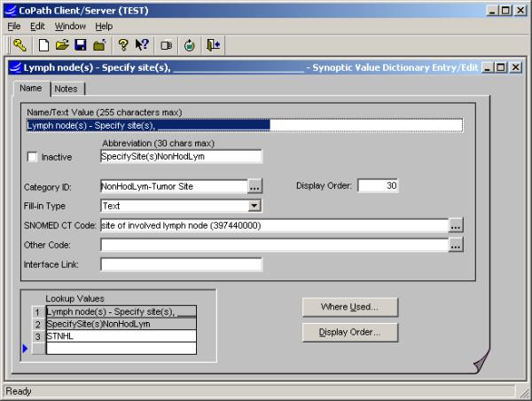
Task: Click the open folder toolbar icon
Action: pos(61,44)
